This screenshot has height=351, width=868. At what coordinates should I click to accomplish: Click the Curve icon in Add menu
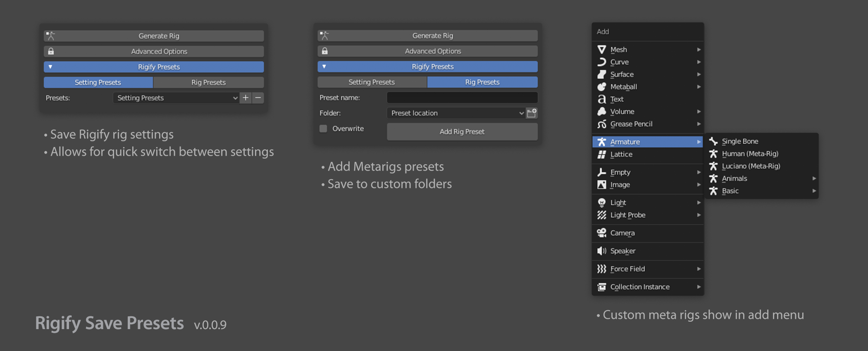coord(602,62)
